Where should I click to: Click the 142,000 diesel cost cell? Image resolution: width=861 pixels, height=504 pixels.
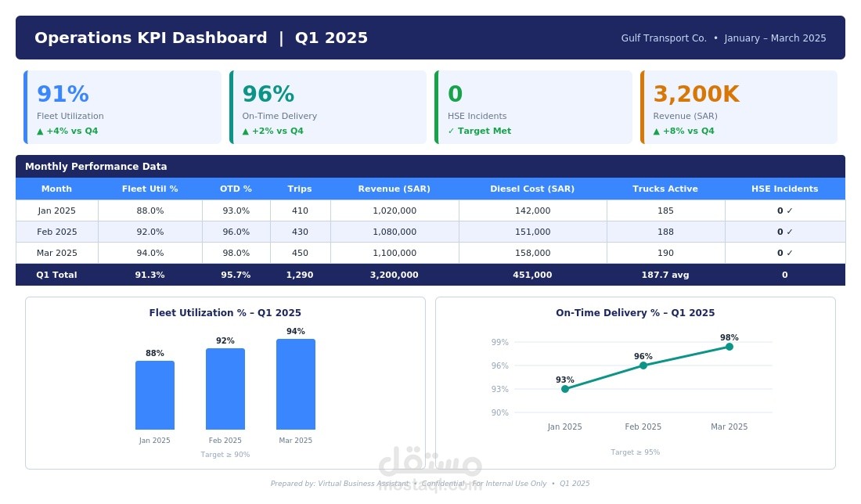(x=532, y=211)
